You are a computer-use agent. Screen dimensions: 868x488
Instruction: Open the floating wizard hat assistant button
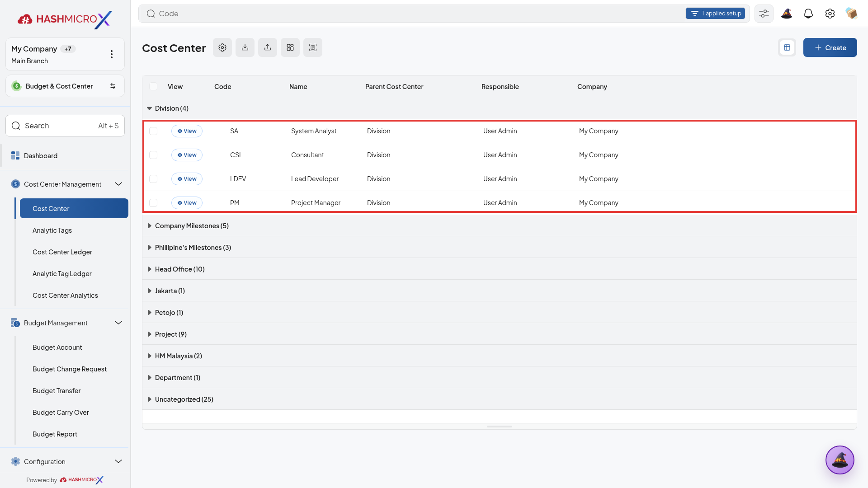840,460
